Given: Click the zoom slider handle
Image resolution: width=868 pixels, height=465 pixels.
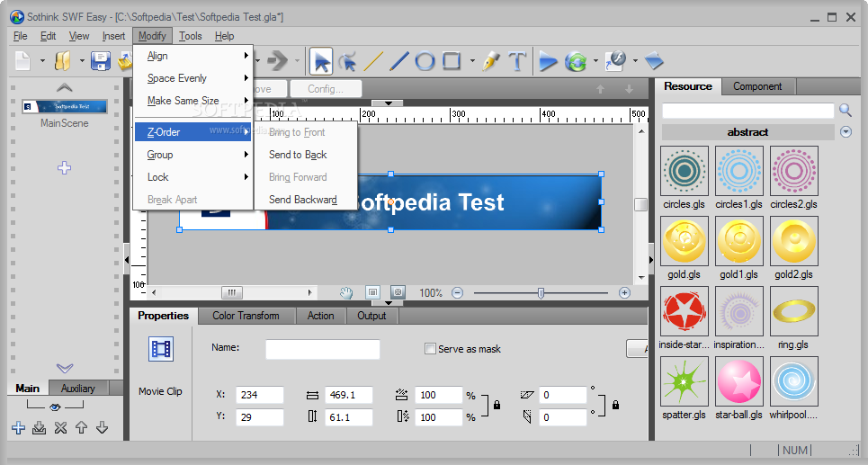Looking at the screenshot, I should tap(541, 293).
